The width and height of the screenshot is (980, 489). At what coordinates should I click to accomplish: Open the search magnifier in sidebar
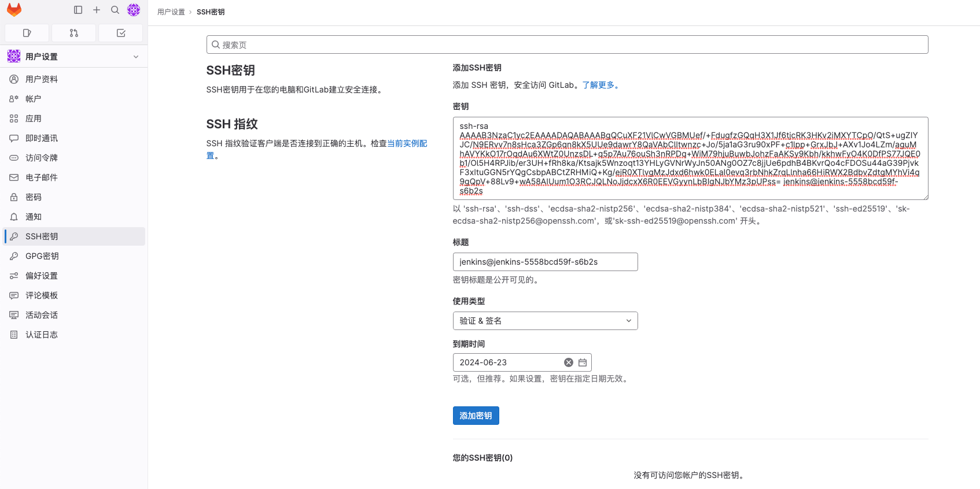pos(115,10)
